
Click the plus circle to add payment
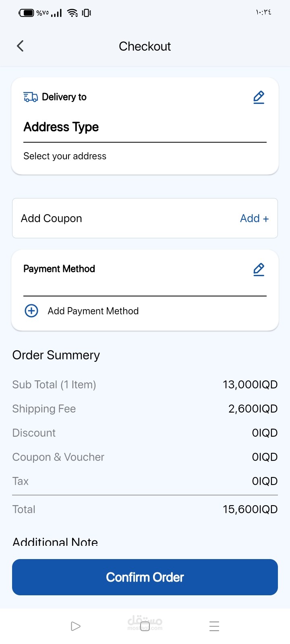pos(31,311)
